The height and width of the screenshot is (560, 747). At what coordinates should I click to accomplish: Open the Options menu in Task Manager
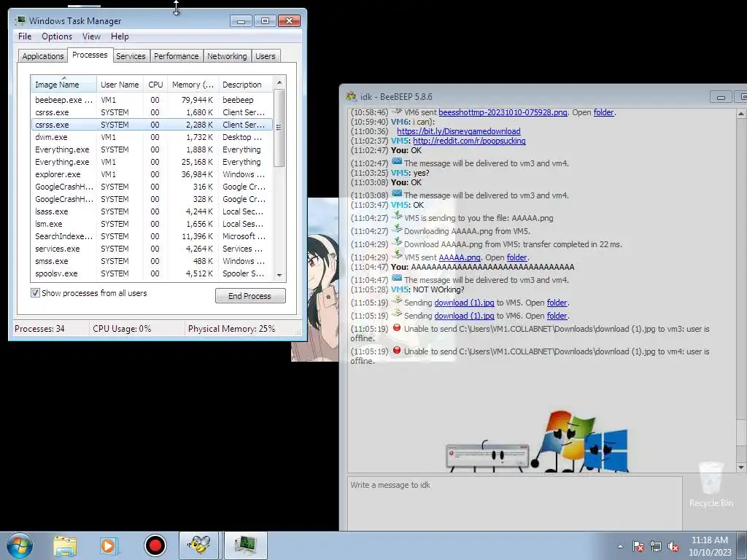coord(57,36)
